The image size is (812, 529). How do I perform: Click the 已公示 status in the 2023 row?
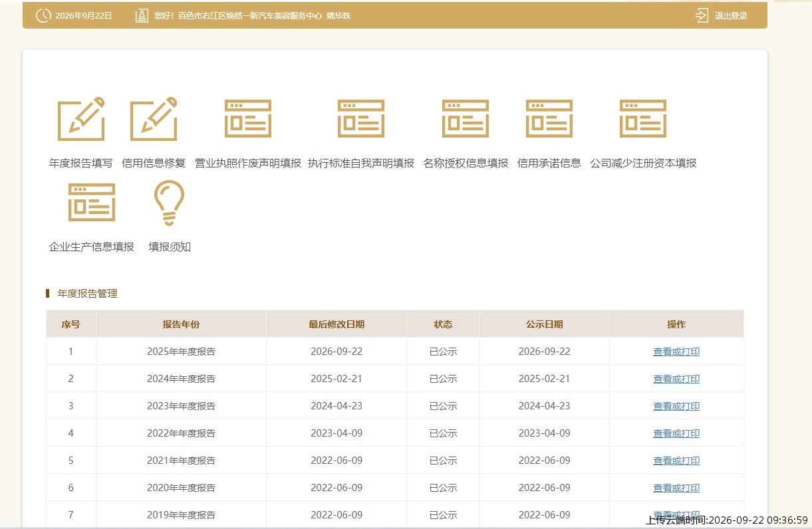coord(443,406)
